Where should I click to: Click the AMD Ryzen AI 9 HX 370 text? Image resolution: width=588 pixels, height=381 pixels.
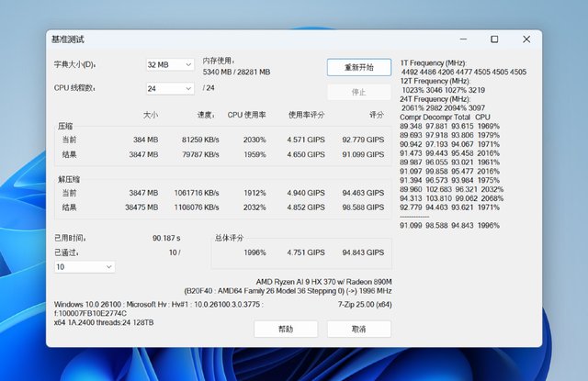click(x=323, y=282)
